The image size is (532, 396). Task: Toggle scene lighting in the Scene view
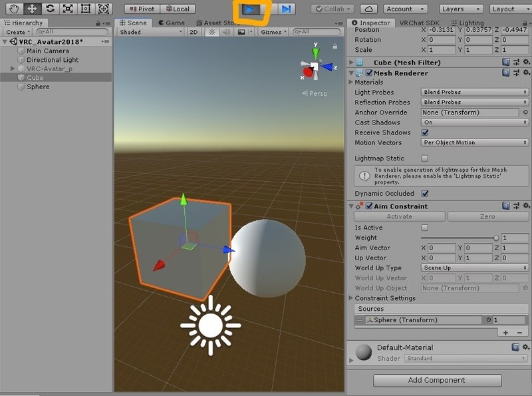pos(212,31)
